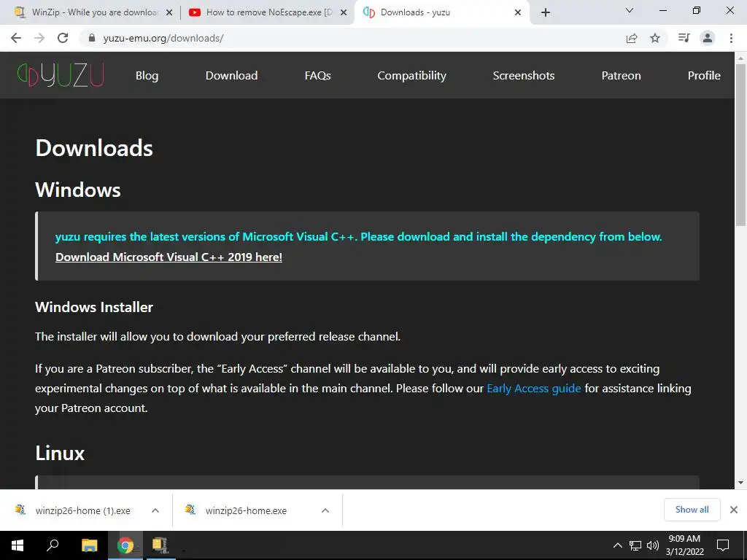Click the page vertical scrollbar thumb
The width and height of the screenshot is (747, 560).
(740, 145)
